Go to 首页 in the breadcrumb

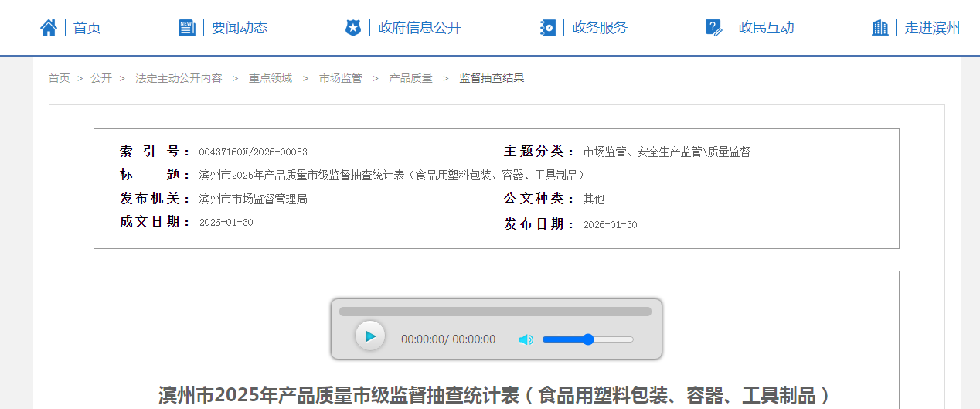[x=59, y=78]
